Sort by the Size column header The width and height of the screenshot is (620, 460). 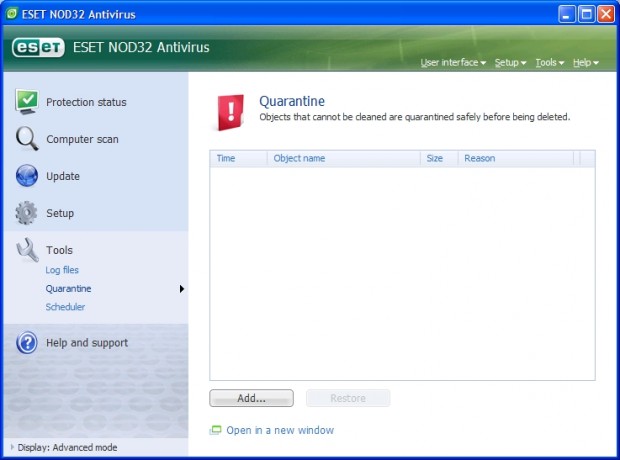click(x=439, y=158)
